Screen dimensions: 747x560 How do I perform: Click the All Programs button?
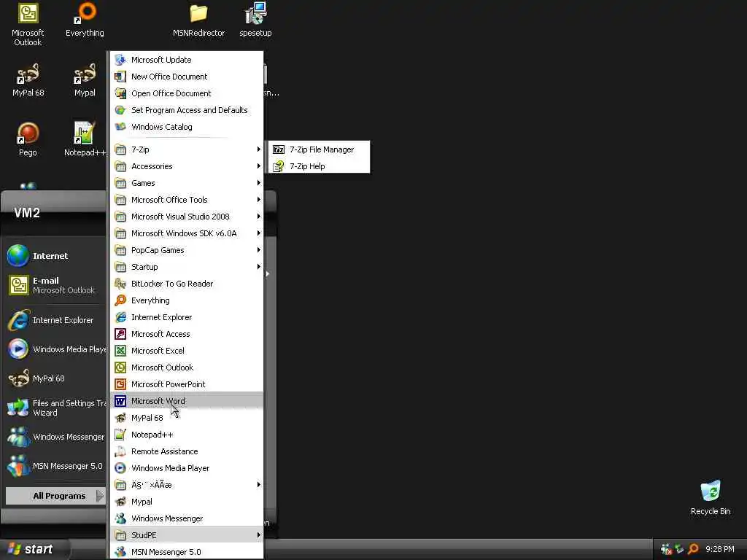55,496
